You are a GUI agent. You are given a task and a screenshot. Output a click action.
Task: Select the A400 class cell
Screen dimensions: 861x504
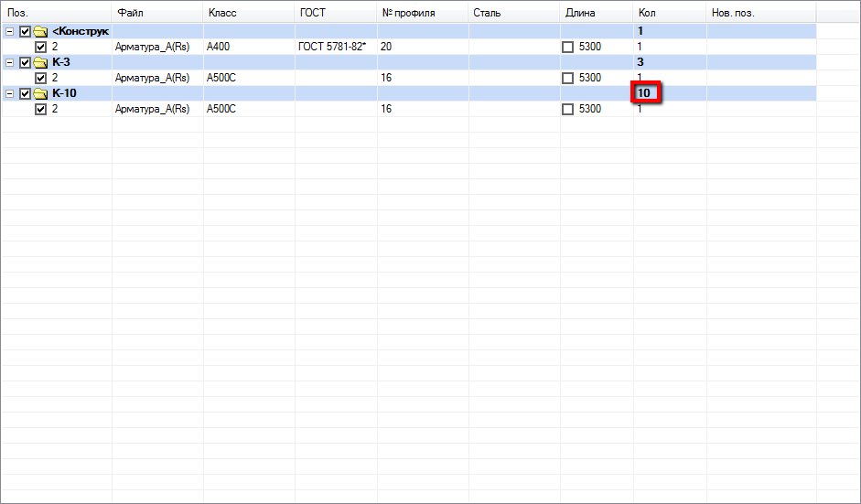[219, 47]
